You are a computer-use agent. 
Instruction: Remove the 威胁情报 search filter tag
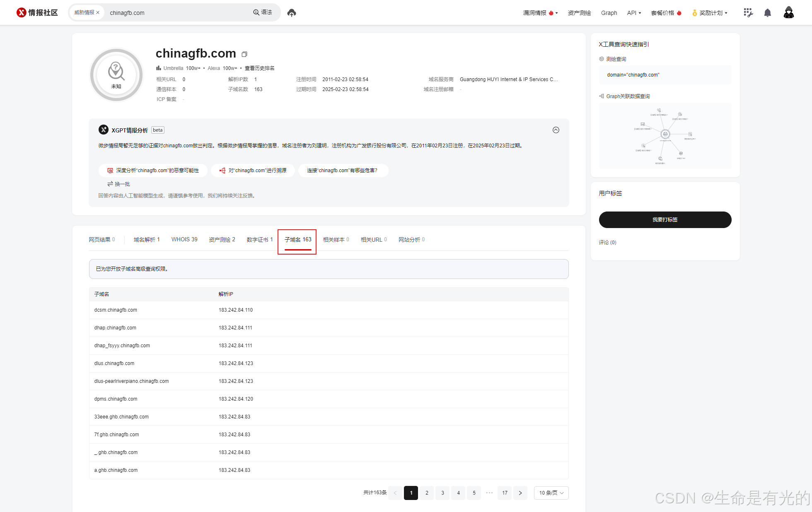point(98,13)
